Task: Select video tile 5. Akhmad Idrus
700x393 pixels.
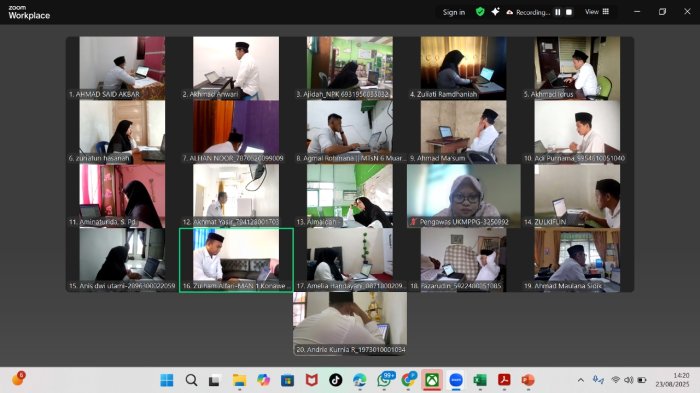Action: [577, 68]
